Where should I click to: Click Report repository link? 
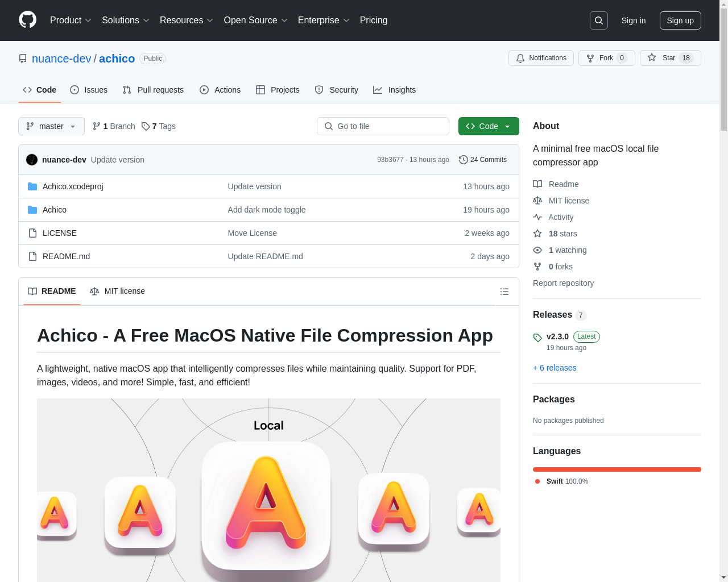pos(563,283)
